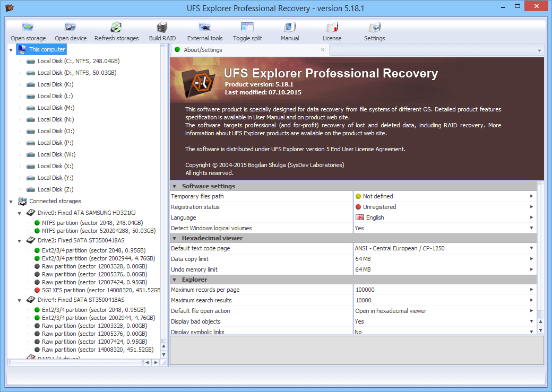552x392 pixels.
Task: Click the Refresh storages icon
Action: click(116, 27)
